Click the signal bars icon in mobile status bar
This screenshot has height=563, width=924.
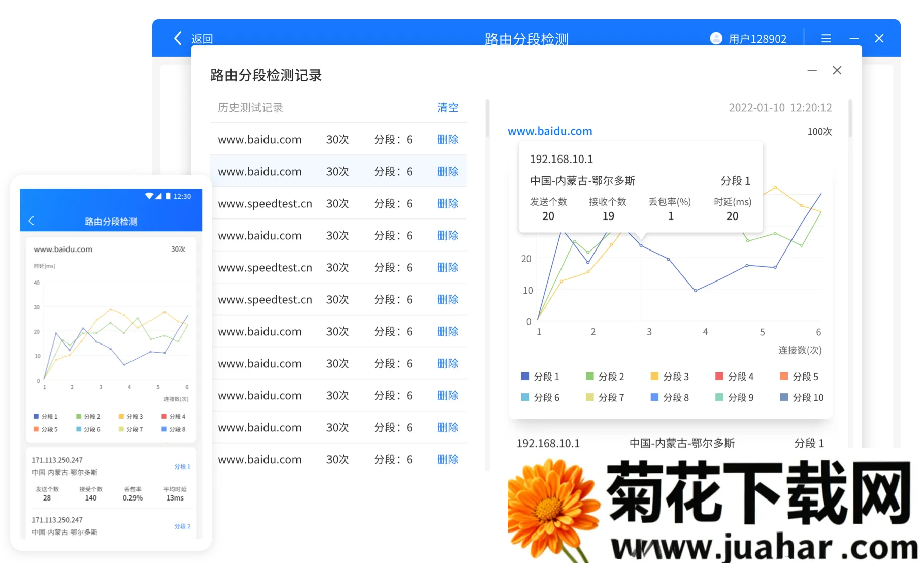[x=159, y=196]
